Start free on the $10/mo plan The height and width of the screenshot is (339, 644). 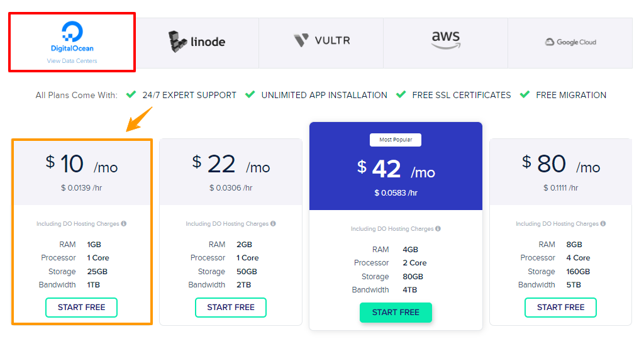81,308
